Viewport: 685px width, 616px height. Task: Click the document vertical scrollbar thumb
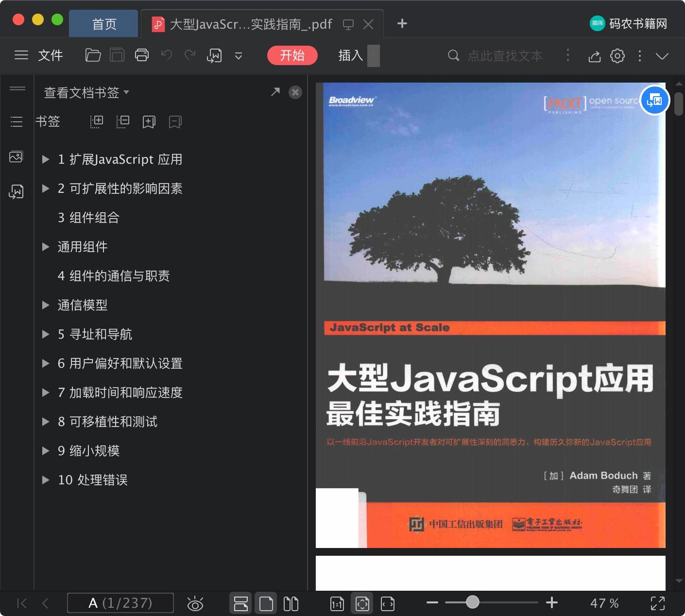(679, 103)
